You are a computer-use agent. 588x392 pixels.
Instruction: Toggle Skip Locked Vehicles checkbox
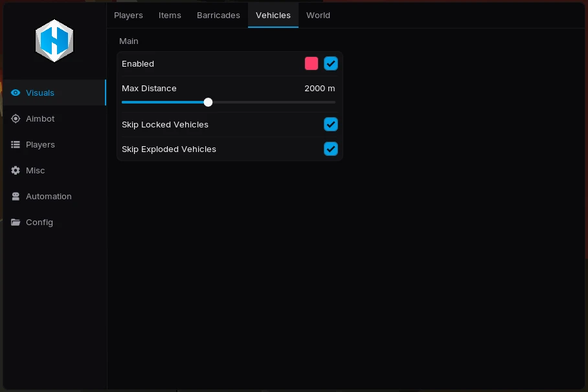(331, 124)
